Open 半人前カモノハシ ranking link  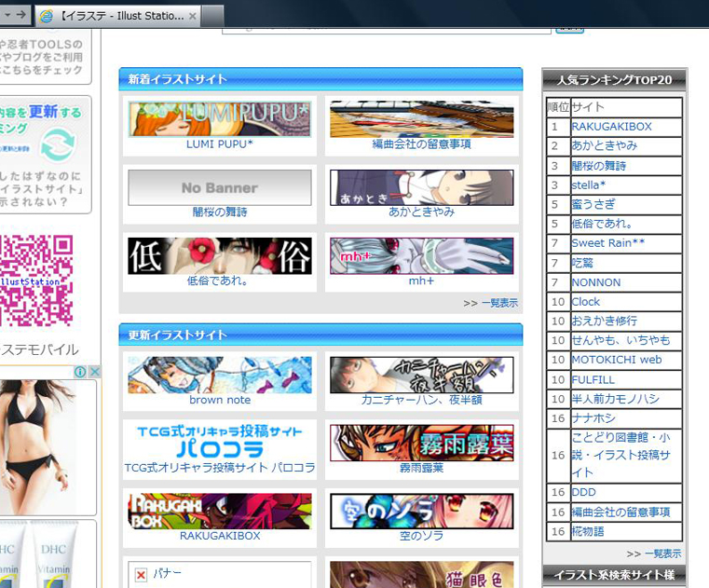click(616, 399)
